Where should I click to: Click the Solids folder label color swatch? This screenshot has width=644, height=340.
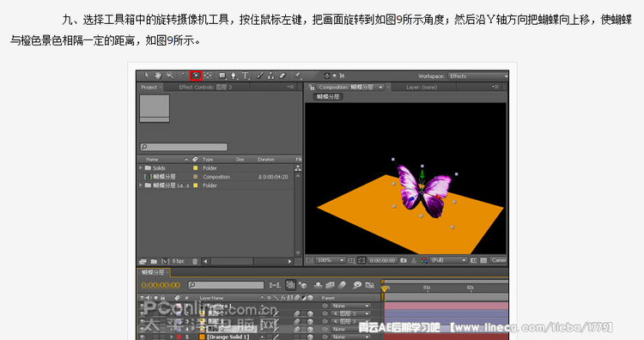[x=196, y=168]
